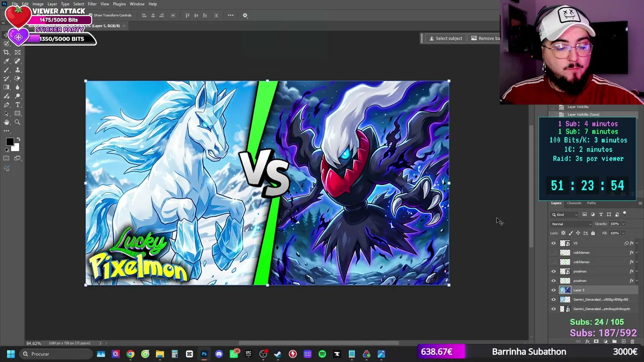Viewport: 644px width, 362px height.
Task: Show the lower cobblemon layer
Action: pos(554,262)
